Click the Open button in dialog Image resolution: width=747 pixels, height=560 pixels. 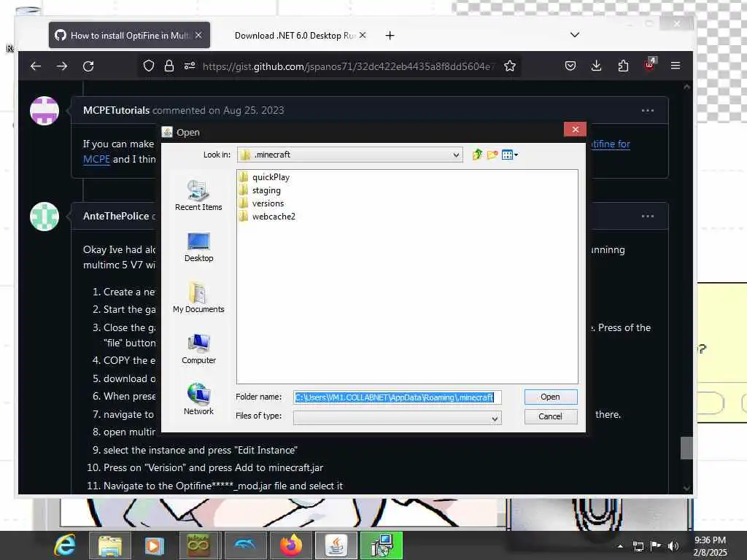pyautogui.click(x=550, y=397)
